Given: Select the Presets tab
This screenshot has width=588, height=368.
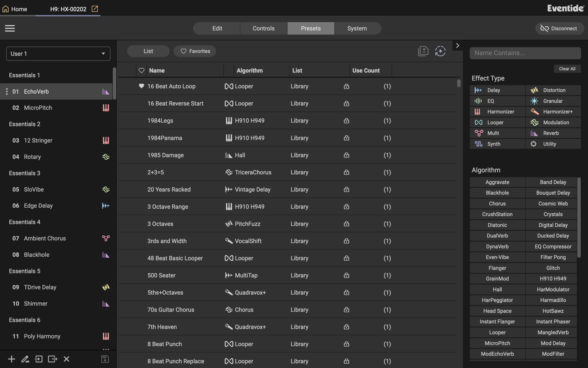Looking at the screenshot, I should point(311,28).
